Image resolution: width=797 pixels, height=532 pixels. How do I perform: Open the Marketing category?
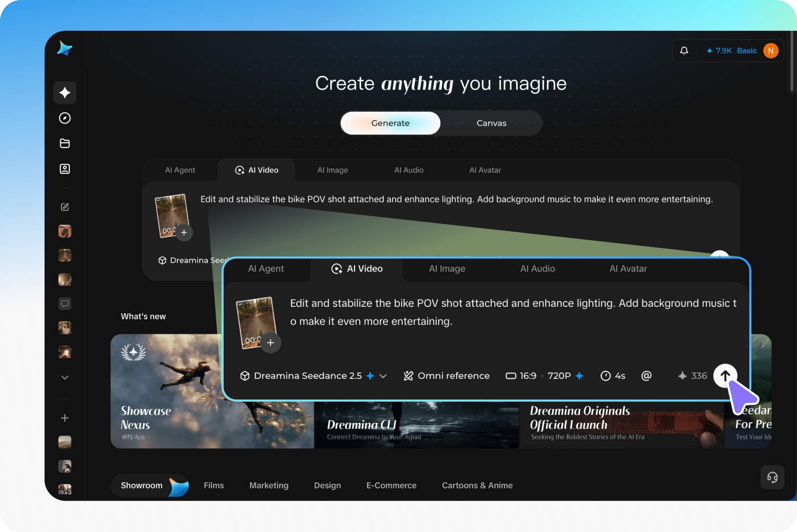[269, 485]
